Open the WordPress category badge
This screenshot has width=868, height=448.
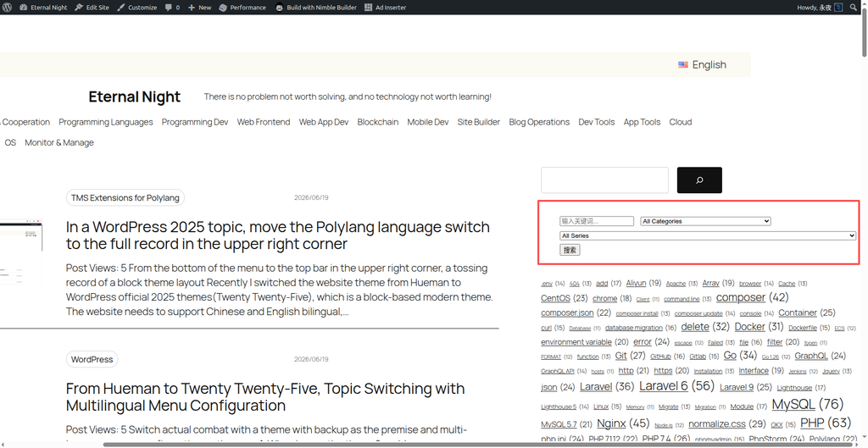point(92,359)
